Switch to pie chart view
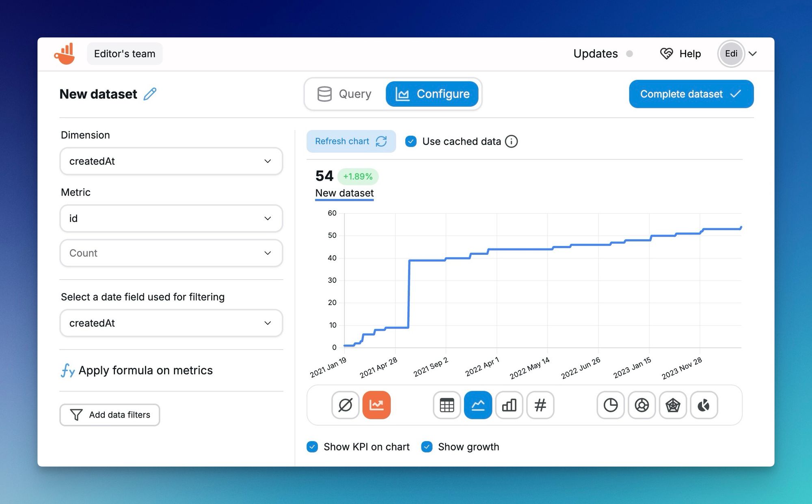Viewport: 812px width, 504px height. 610,405
